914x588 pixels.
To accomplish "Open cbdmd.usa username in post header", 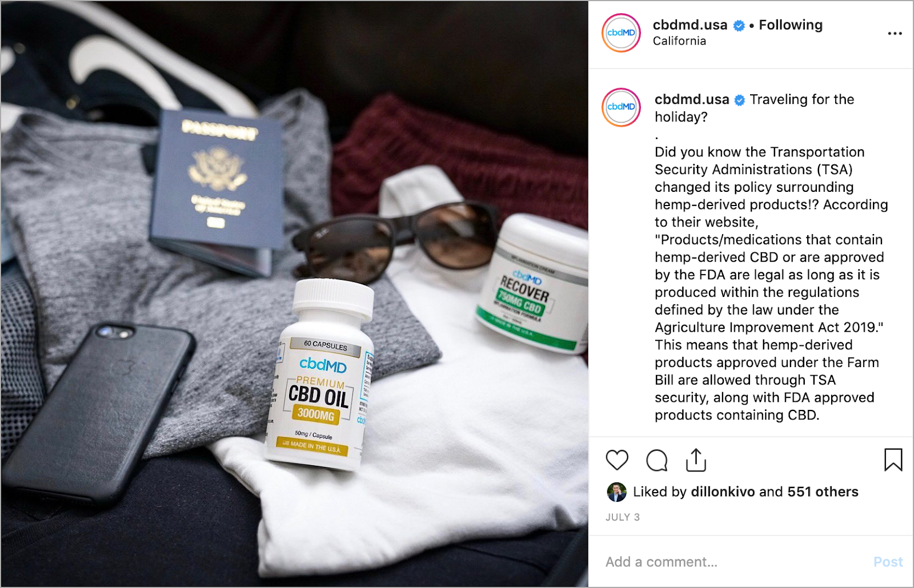I will coord(690,25).
